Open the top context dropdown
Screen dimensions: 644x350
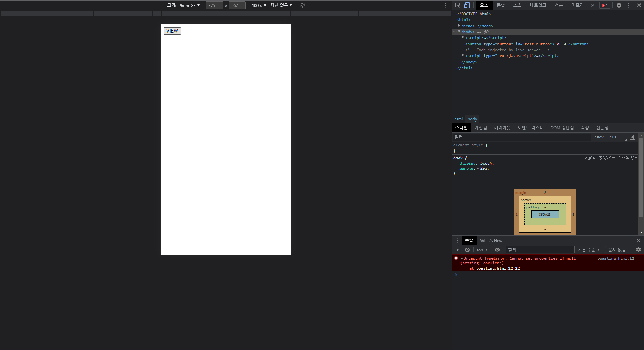tap(482, 250)
